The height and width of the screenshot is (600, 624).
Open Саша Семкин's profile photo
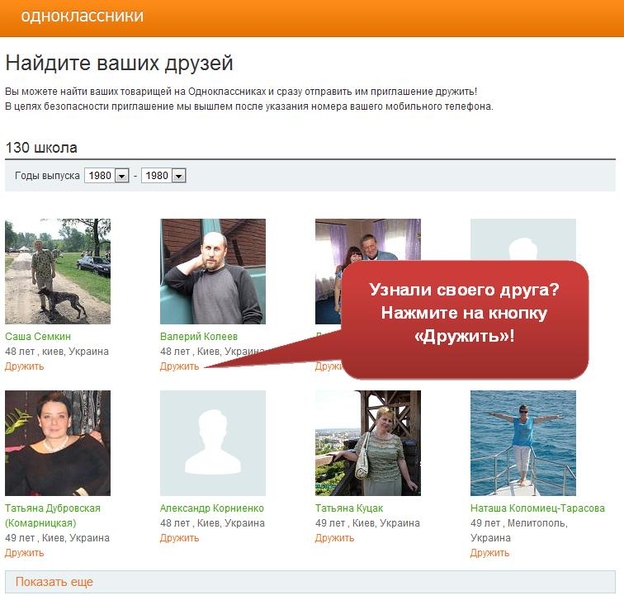pyautogui.click(x=57, y=271)
